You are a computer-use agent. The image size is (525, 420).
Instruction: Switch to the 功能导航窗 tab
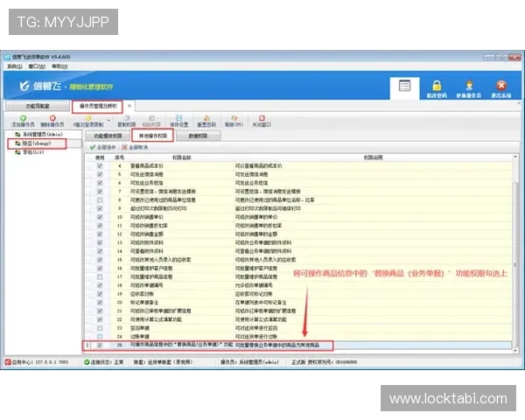pyautogui.click(x=38, y=106)
